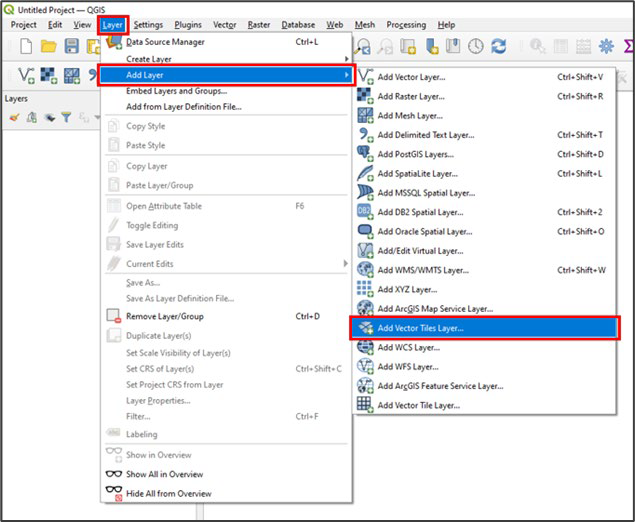Open Layer Styling panel icon in Layers

pos(15,117)
